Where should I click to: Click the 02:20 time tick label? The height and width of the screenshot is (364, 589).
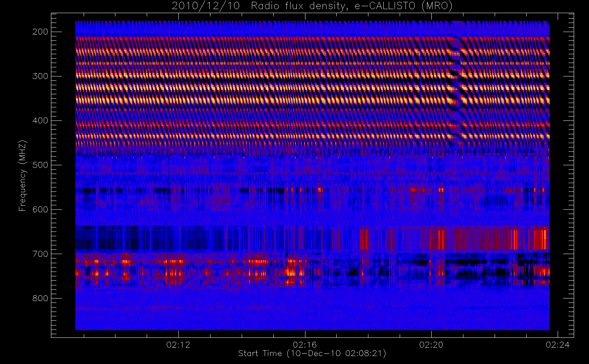[431, 345]
